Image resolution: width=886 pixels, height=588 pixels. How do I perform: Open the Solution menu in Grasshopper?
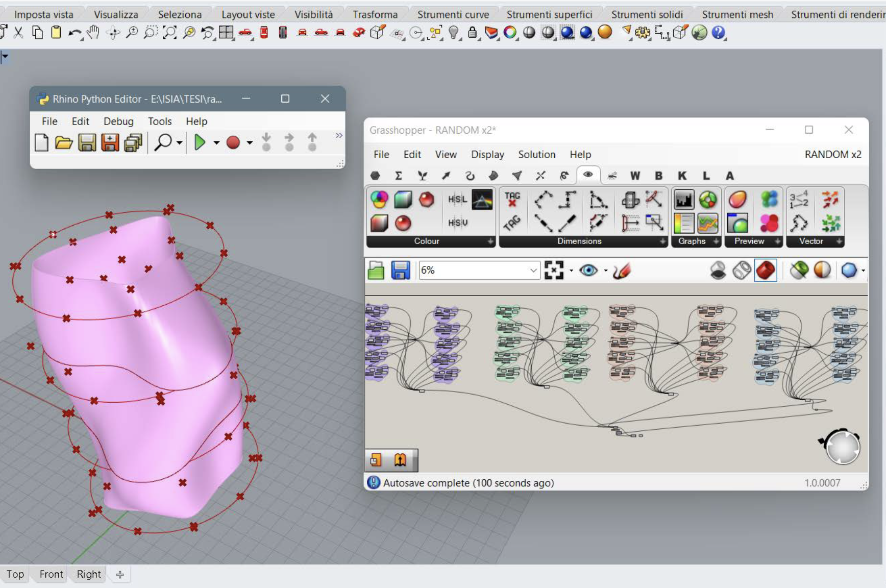pyautogui.click(x=536, y=154)
